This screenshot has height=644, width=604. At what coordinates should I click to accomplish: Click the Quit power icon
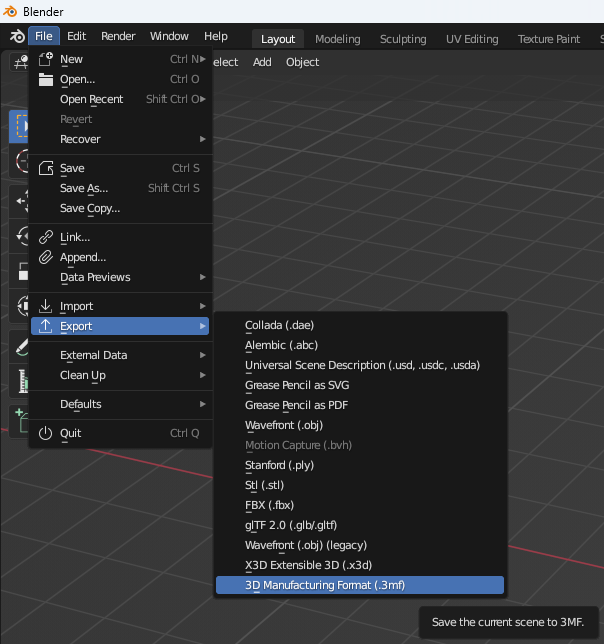click(45, 433)
